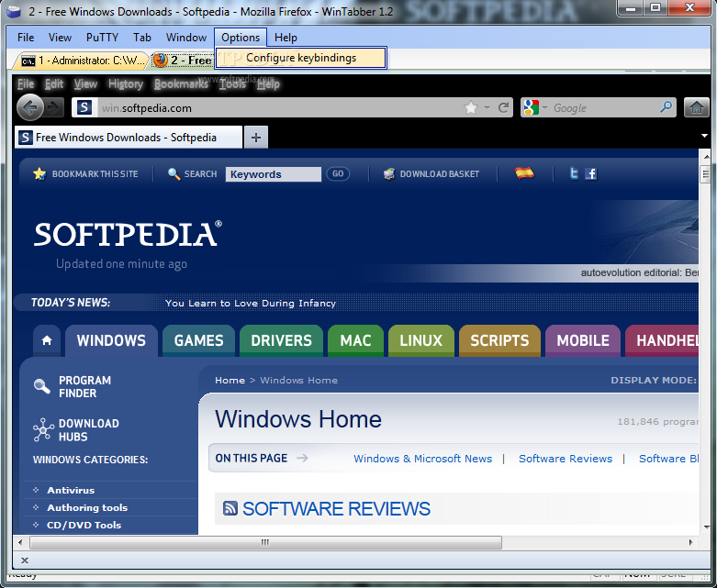Click the Softpedia site icon in the address bar
The image size is (717, 588).
coord(84,108)
